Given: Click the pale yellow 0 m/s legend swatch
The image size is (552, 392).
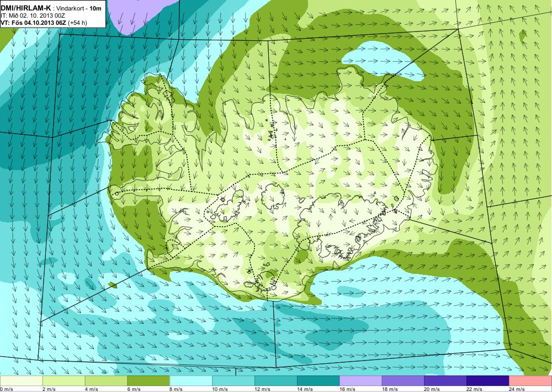Looking at the screenshot, I should tap(21, 381).
